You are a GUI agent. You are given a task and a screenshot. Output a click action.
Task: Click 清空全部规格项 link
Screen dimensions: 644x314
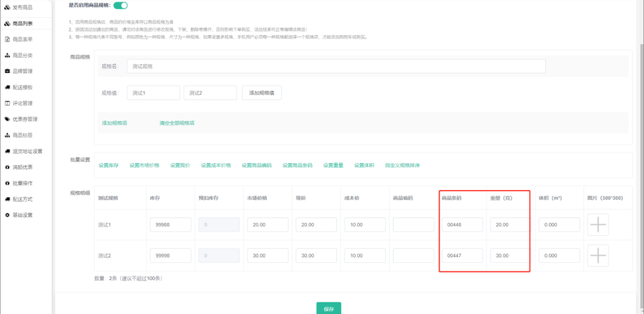(177, 123)
